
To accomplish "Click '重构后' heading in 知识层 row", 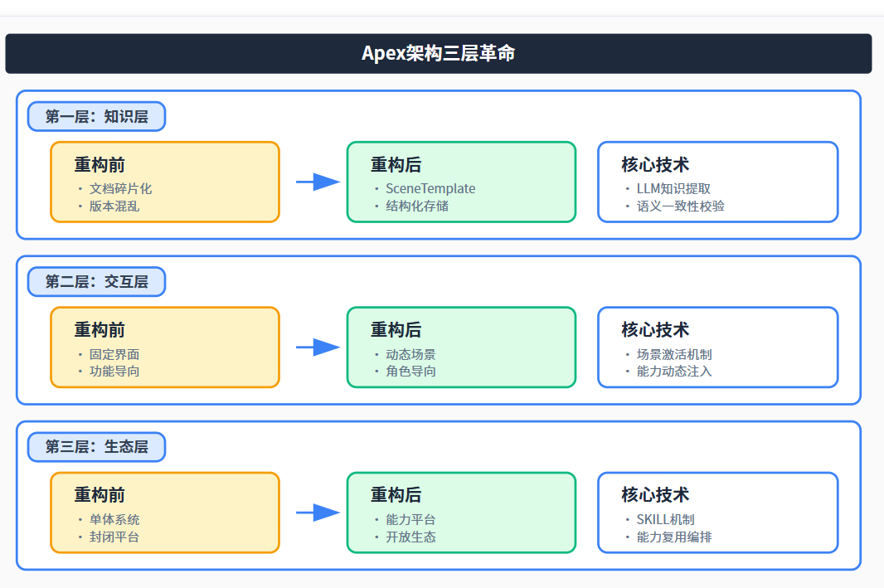I will pos(396,164).
